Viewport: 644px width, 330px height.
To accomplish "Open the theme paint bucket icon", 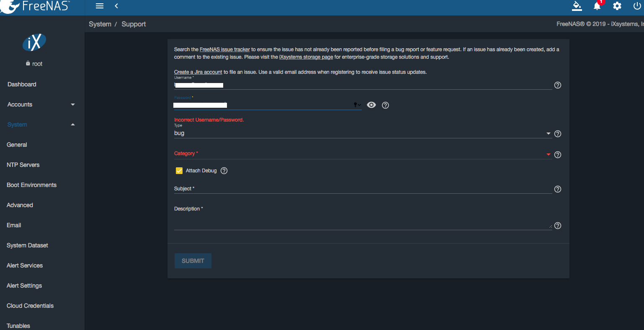I will pos(577,6).
